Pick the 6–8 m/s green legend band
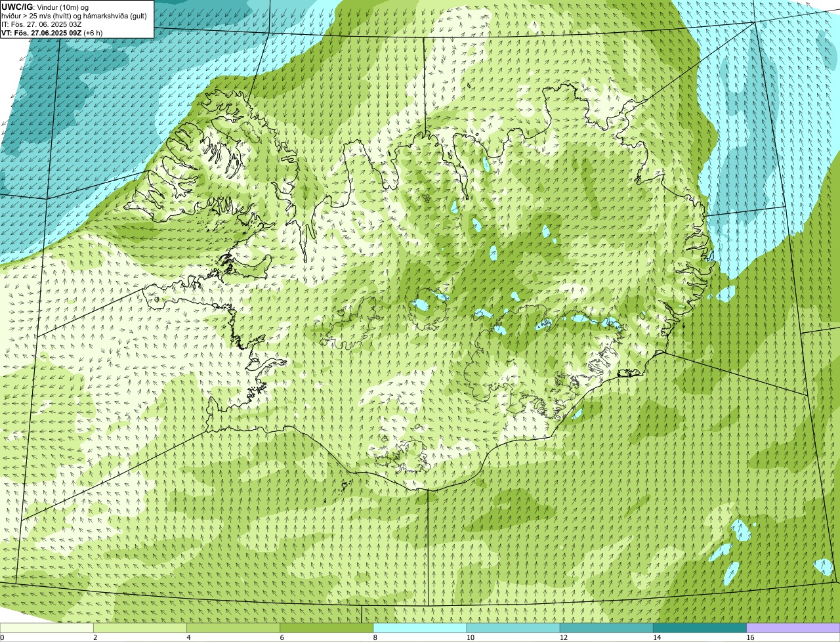 coord(327,628)
